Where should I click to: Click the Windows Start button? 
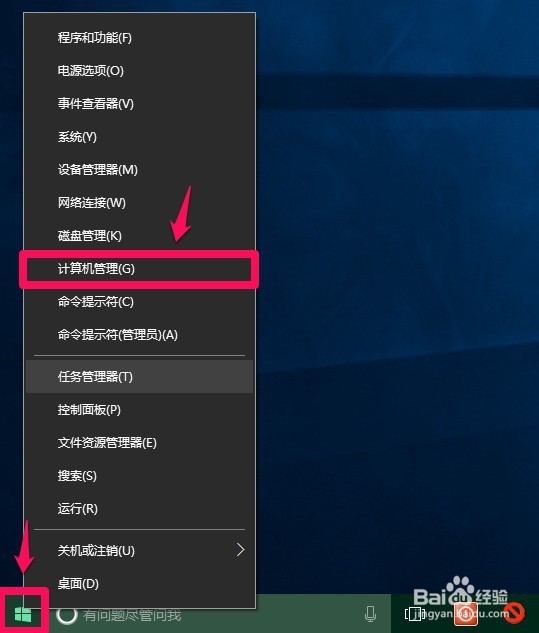click(23, 614)
